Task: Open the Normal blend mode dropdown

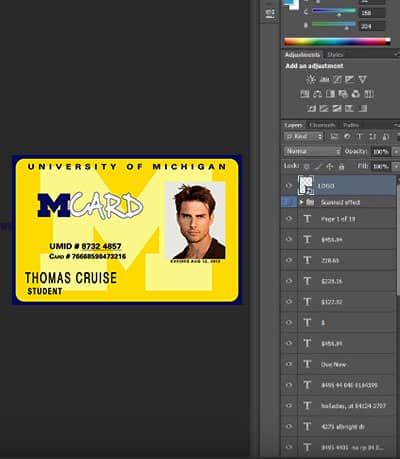Action: pyautogui.click(x=313, y=151)
